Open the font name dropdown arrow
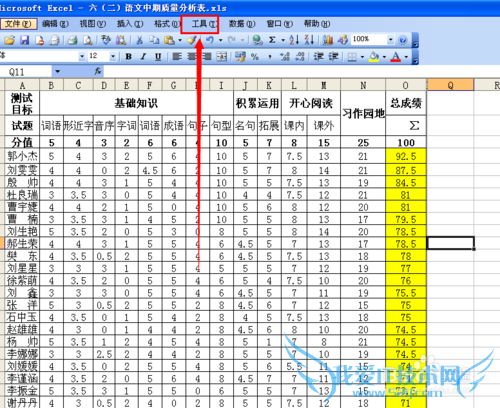This screenshot has height=408, width=500. (x=82, y=57)
